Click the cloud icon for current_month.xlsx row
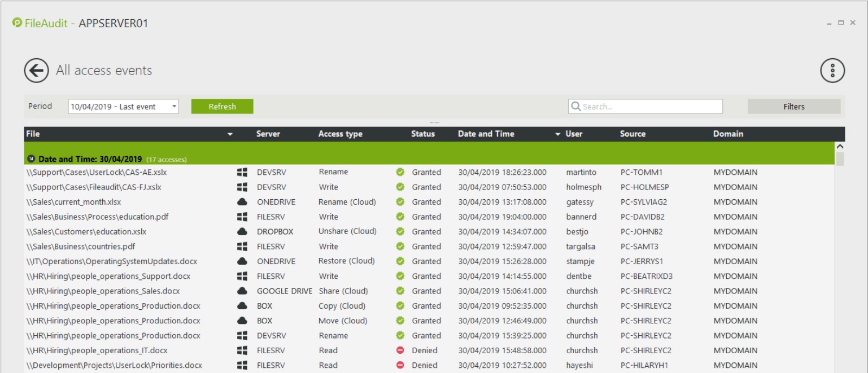Screen dimensions: 868x373 (242, 201)
